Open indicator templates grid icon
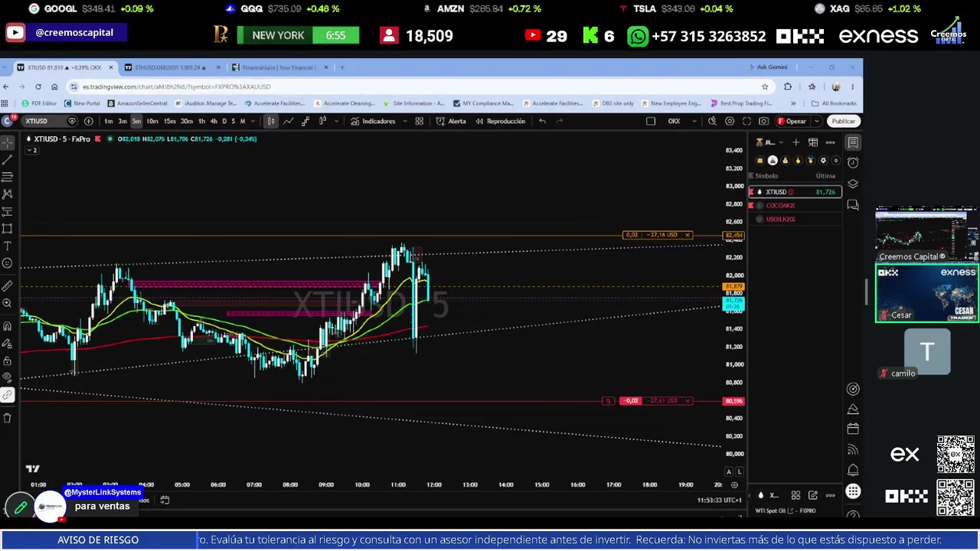980x551 pixels. [x=419, y=121]
